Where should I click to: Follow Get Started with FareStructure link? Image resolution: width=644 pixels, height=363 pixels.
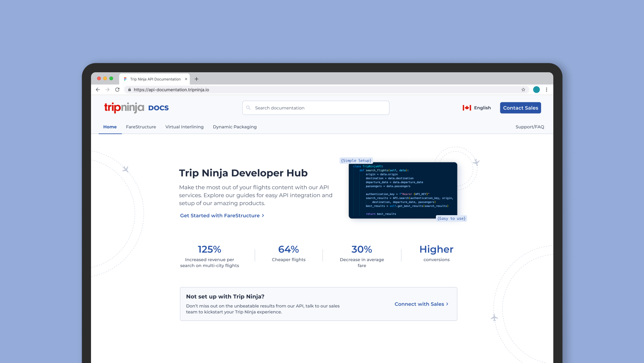coord(222,215)
